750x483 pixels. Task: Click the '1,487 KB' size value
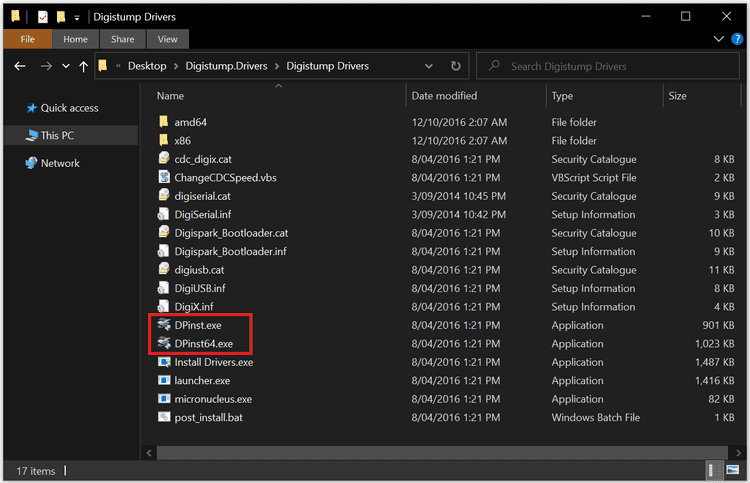pos(715,362)
